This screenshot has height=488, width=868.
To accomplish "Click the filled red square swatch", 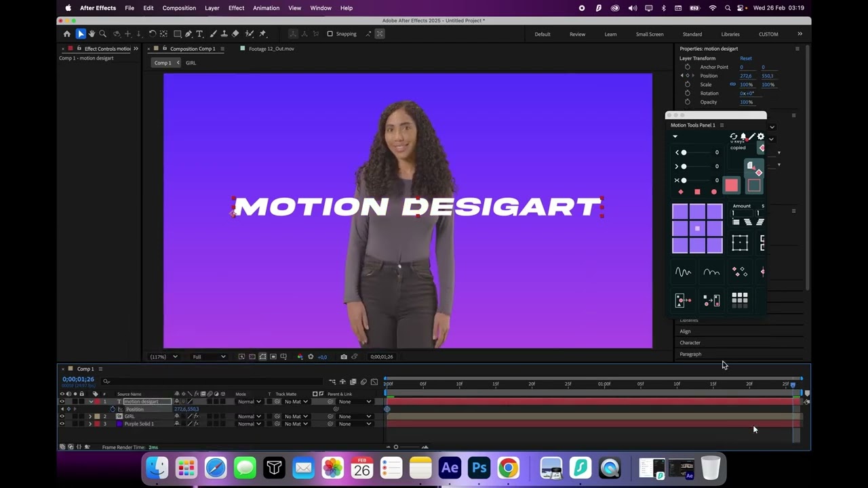I will coord(731,185).
